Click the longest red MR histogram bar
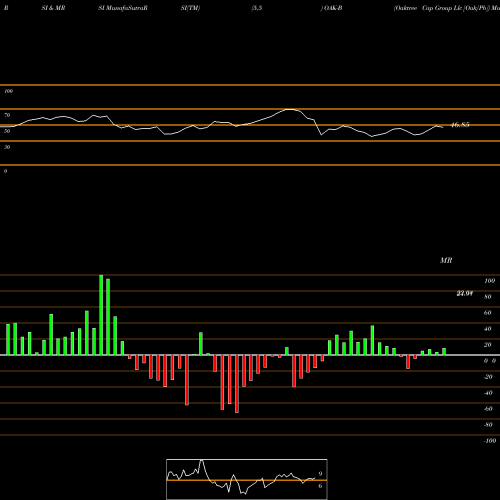This screenshot has height=500, width=500. coord(237,384)
